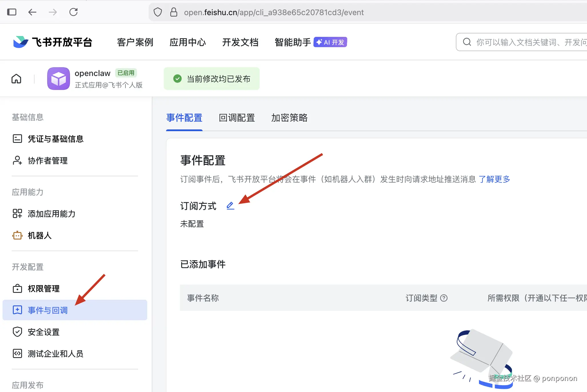
Task: Switch to the 回调配置 tab
Action: (237, 118)
